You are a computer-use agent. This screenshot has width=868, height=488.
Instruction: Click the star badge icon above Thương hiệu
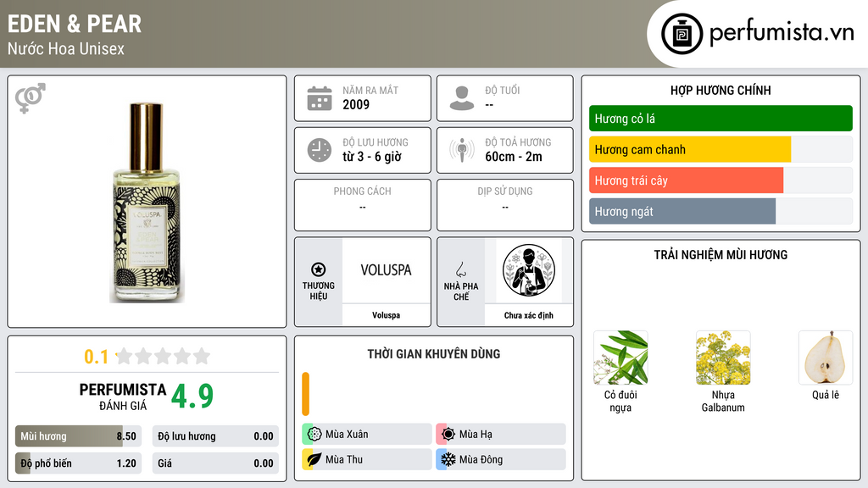pyautogui.click(x=319, y=269)
